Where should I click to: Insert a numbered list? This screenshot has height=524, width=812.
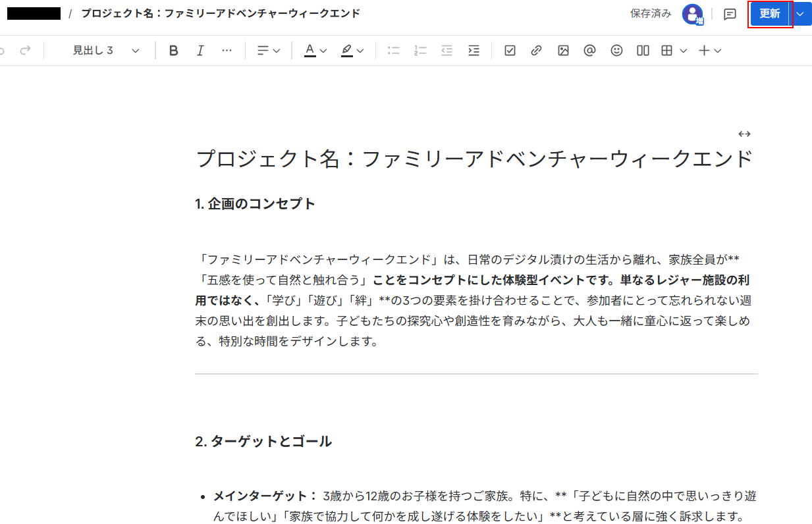(420, 50)
